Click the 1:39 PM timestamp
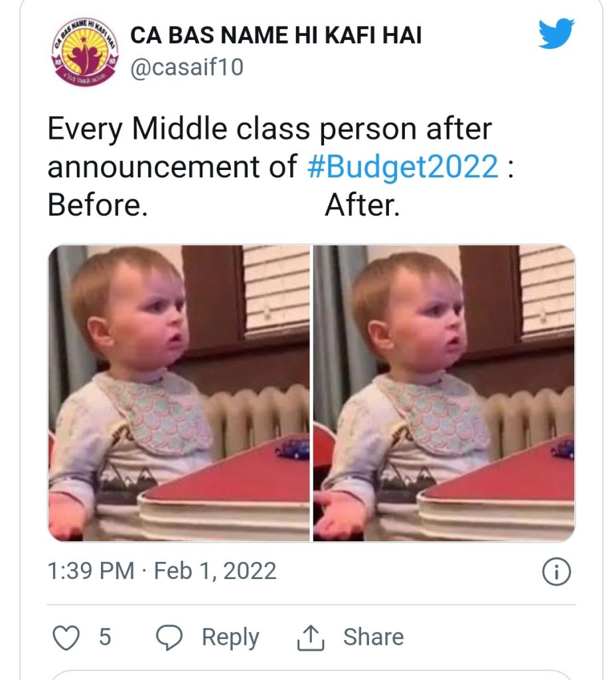 click(90, 572)
